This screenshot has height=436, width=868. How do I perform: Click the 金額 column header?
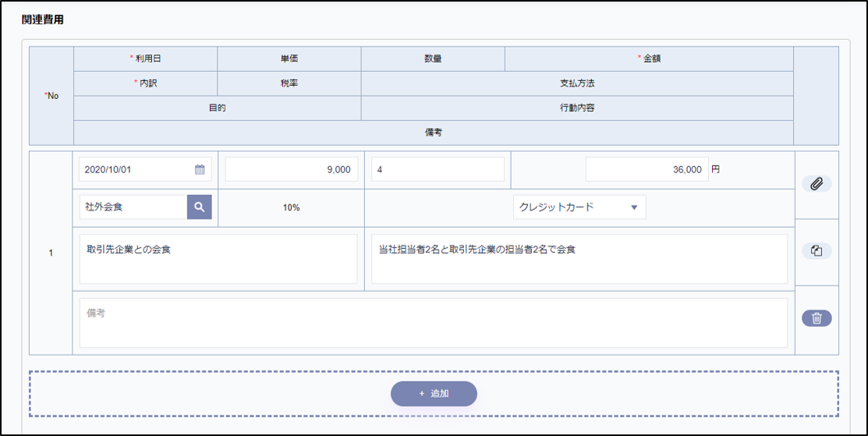tap(649, 58)
